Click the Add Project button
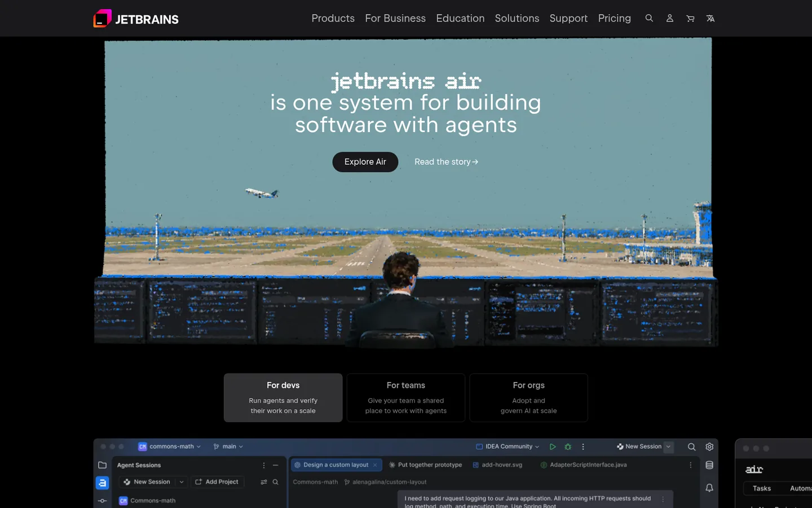Viewport: 812px width, 508px height. 217,482
